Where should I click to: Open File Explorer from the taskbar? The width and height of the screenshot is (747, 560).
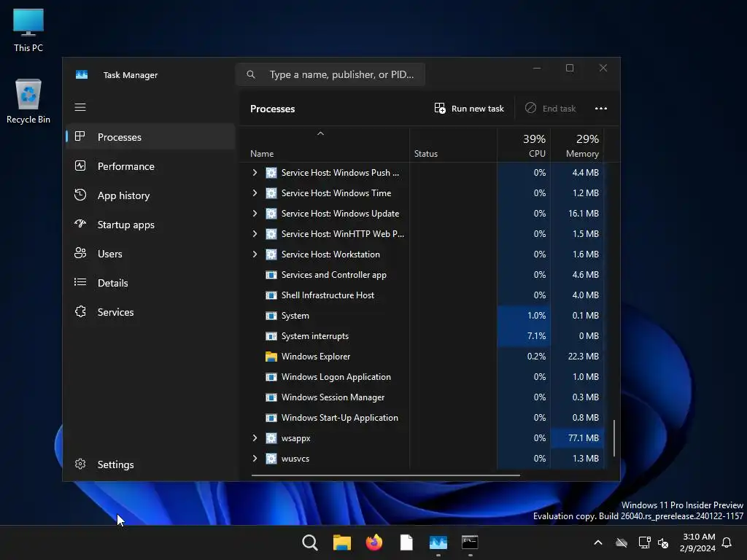tap(341, 542)
